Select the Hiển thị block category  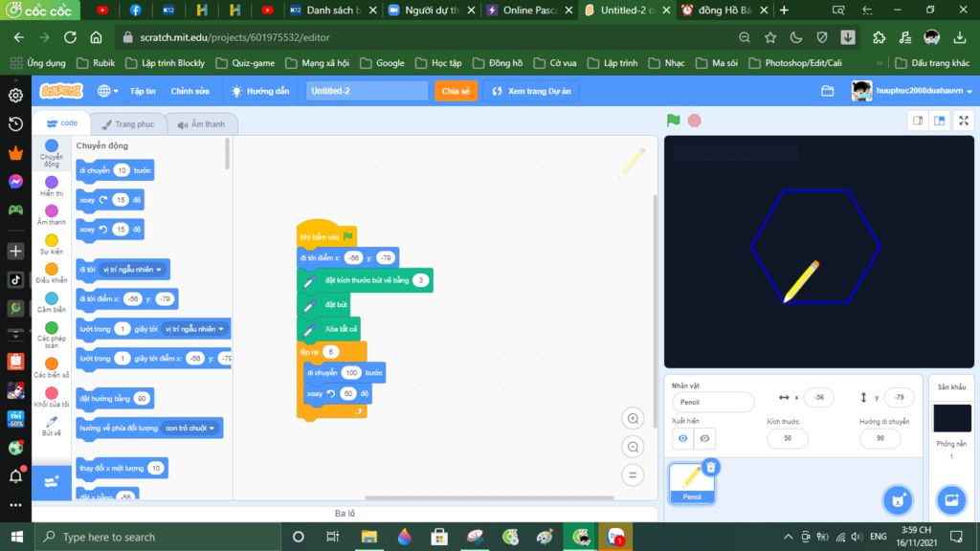point(52,187)
